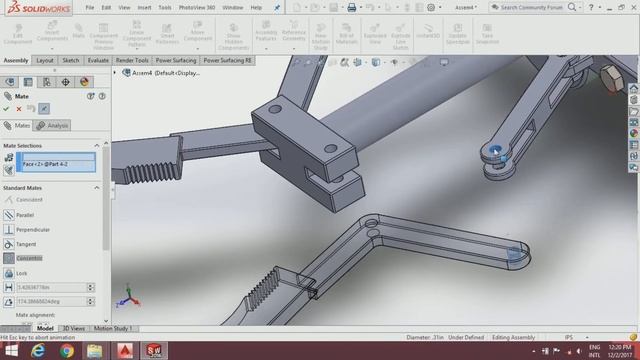Viewport: 640px width, 360px height.
Task: Open the Insert menu
Action: 144,7
